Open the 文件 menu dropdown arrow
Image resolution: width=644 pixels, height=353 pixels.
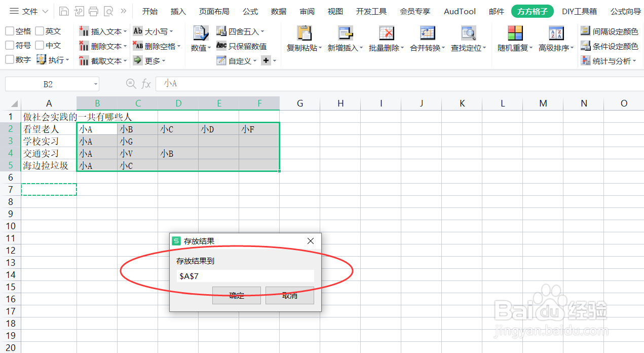tap(45, 11)
